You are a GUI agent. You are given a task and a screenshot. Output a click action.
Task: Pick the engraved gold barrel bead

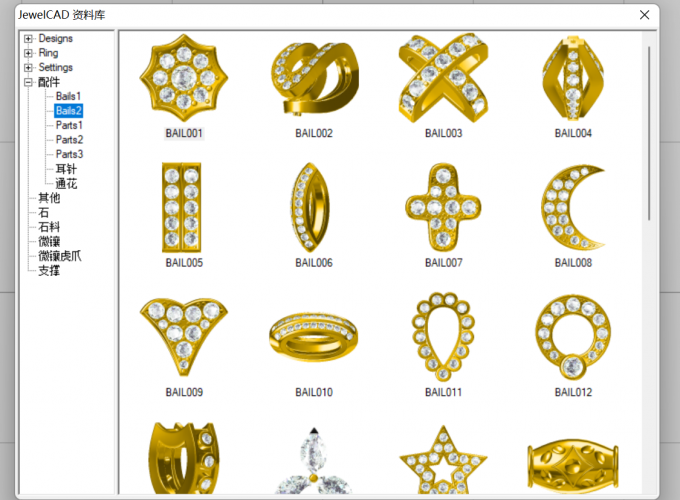click(573, 467)
